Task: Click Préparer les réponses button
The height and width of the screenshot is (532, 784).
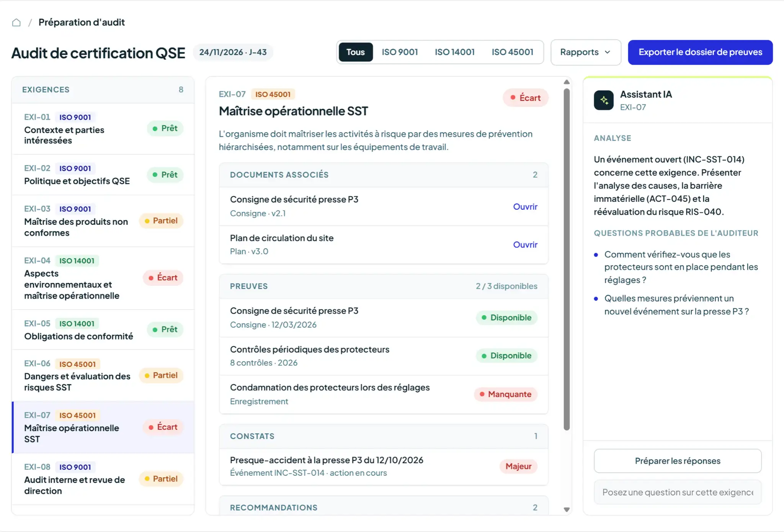Action: coord(678,461)
